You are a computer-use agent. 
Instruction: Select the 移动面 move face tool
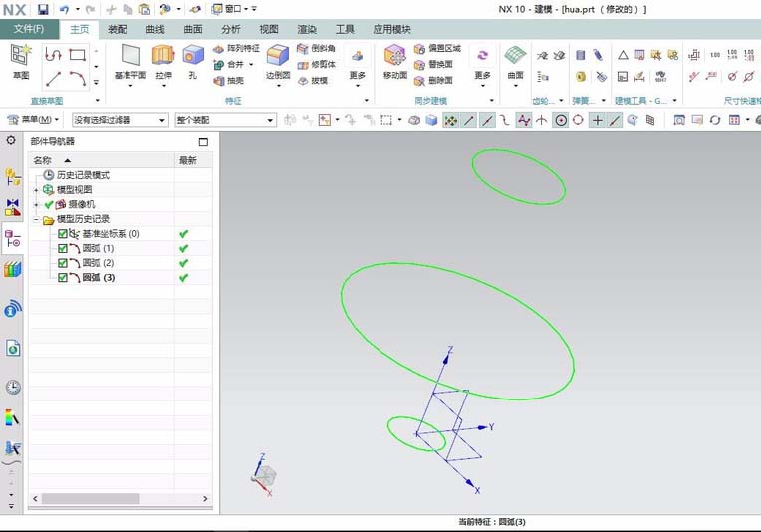point(395,62)
